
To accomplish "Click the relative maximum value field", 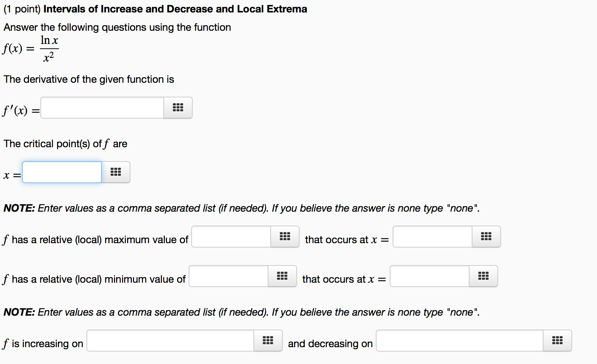I will (231, 237).
